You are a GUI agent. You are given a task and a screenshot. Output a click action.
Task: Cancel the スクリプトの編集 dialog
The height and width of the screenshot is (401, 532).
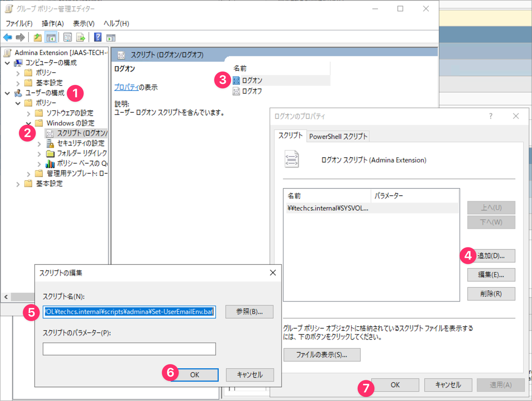tap(250, 375)
